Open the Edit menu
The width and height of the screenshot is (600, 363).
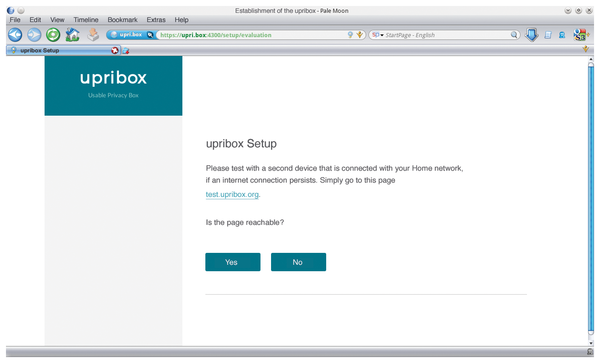35,20
